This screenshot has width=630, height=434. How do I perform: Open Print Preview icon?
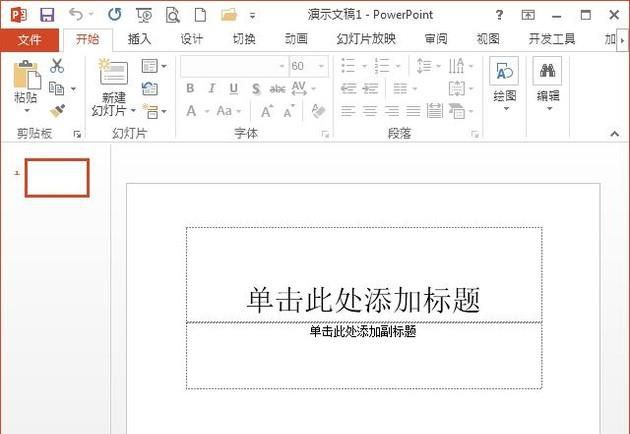172,15
